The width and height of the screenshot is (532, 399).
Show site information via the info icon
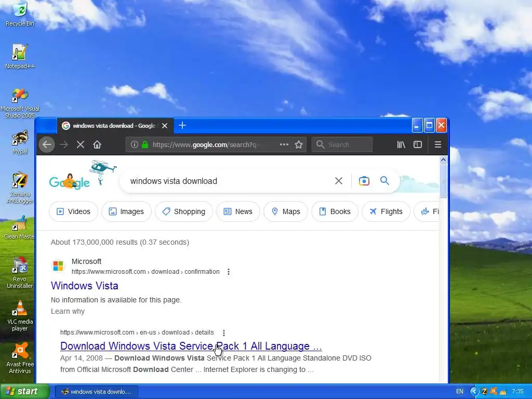tap(135, 144)
